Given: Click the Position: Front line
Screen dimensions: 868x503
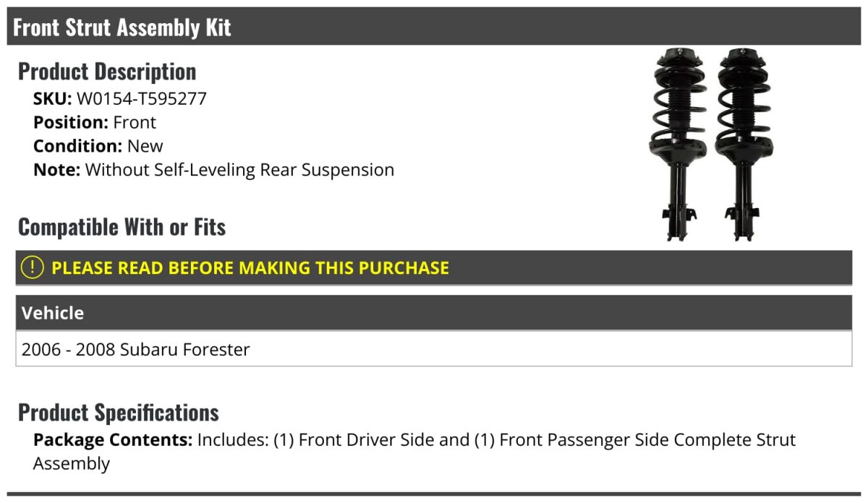Looking at the screenshot, I should (x=95, y=122).
